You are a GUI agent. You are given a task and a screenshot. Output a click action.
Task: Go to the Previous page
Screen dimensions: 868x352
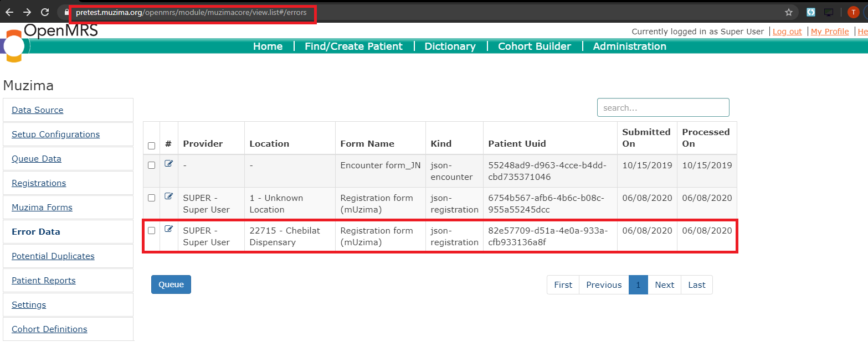pos(604,284)
